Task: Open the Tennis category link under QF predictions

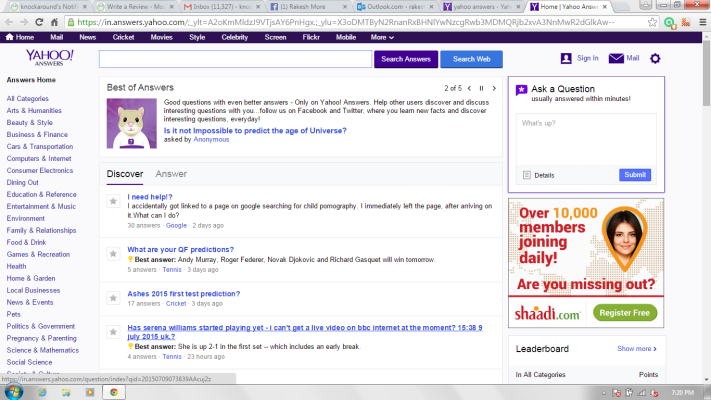Action: (172, 269)
